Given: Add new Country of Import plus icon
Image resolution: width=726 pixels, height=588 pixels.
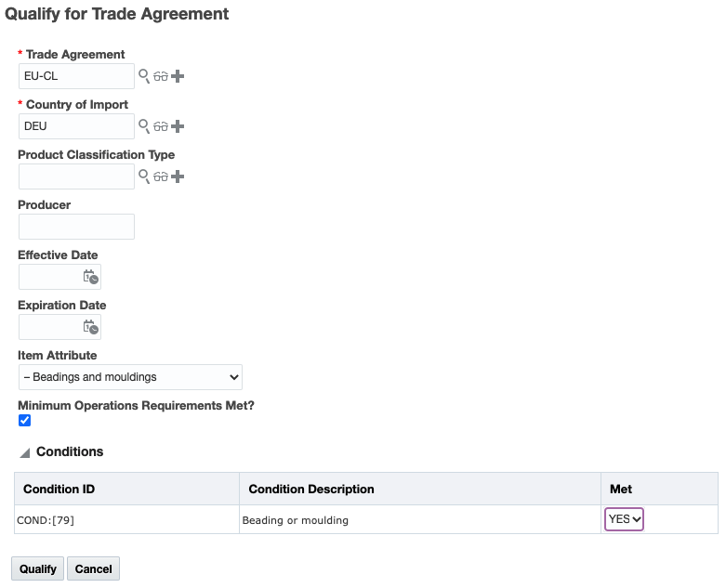Looking at the screenshot, I should 178,126.
